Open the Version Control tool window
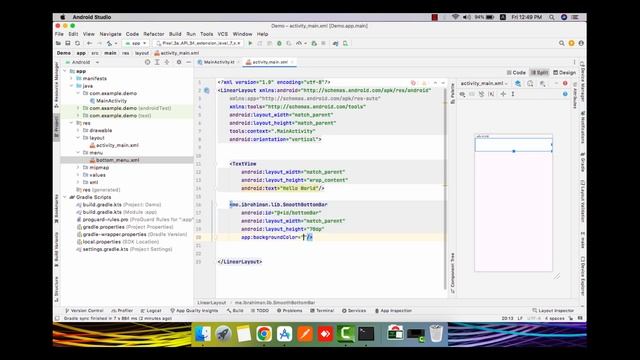 (84, 311)
